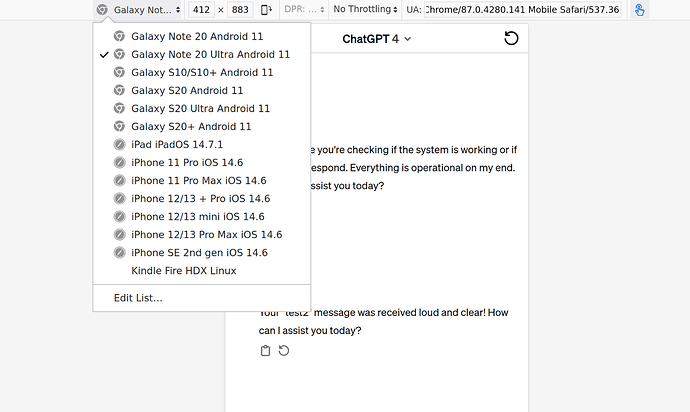Select iPhone SE 2nd gen iOS 14.6

point(202,253)
